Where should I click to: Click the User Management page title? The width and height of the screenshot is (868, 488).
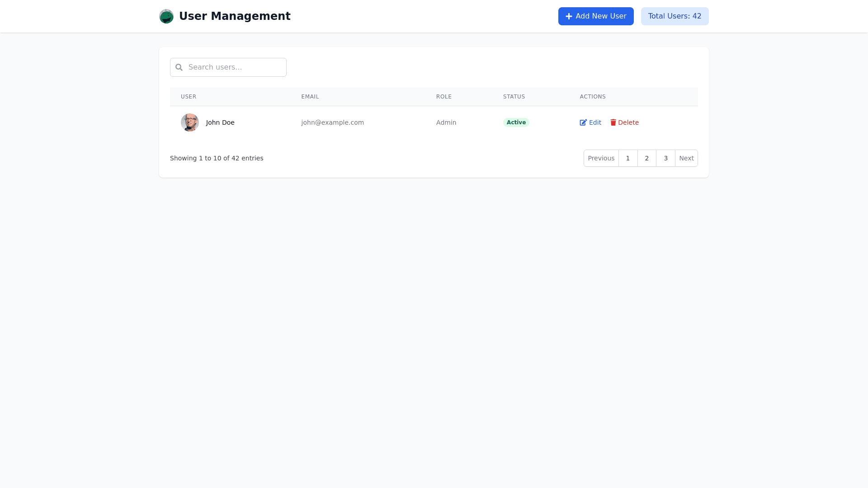[x=235, y=16]
